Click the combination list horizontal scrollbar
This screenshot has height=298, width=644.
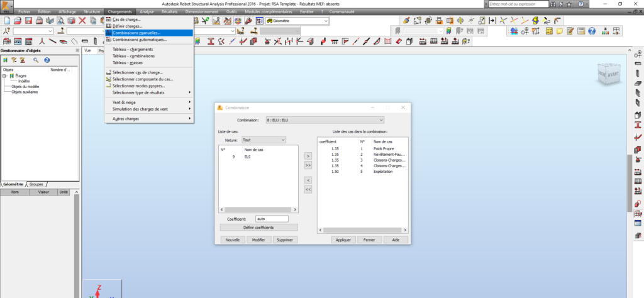[363, 230]
